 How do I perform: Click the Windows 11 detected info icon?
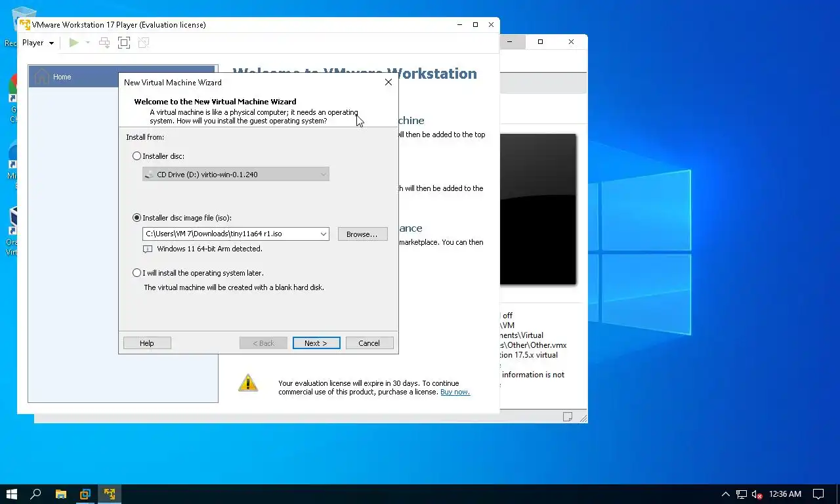point(148,249)
